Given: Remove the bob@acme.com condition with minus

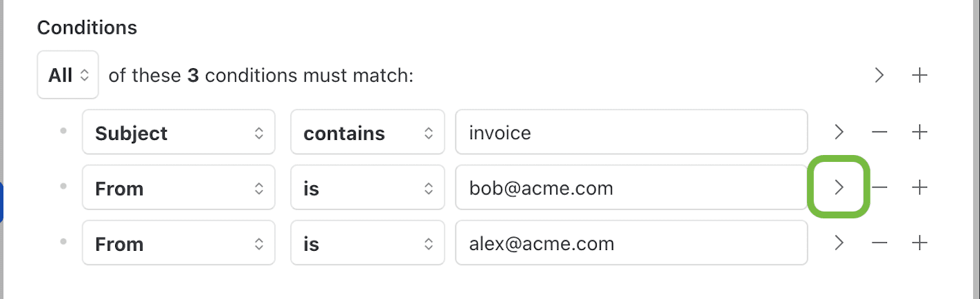Looking at the screenshot, I should (x=879, y=187).
